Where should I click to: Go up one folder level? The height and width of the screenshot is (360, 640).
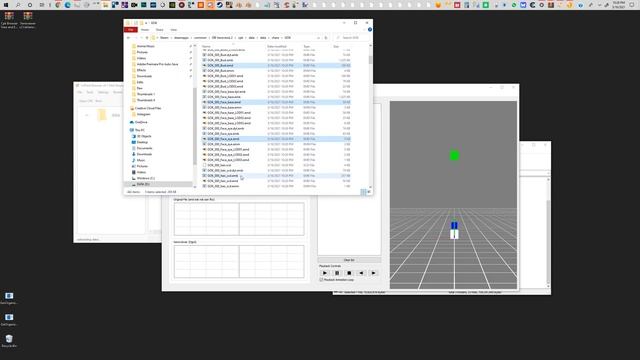pyautogui.click(x=147, y=38)
